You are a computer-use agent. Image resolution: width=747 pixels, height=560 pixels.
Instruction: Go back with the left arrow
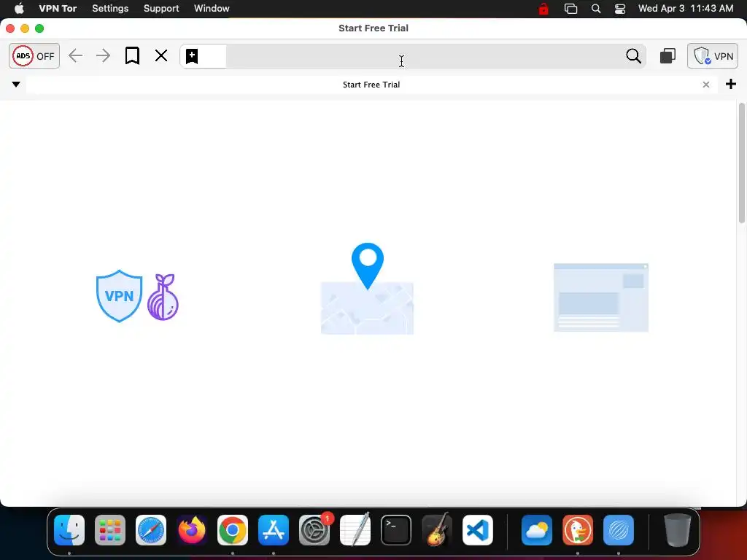(x=75, y=55)
